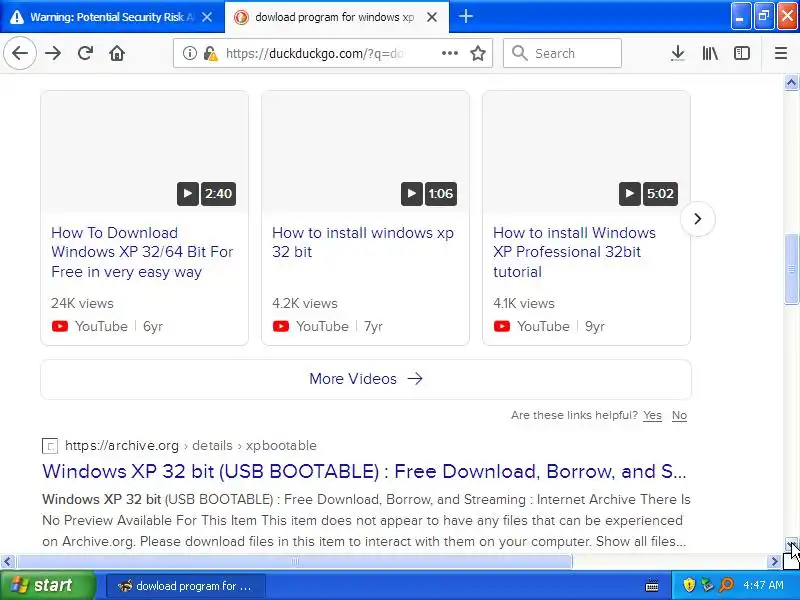Play the 2:40 video thumbnail
This screenshot has width=800, height=600.
(144, 152)
